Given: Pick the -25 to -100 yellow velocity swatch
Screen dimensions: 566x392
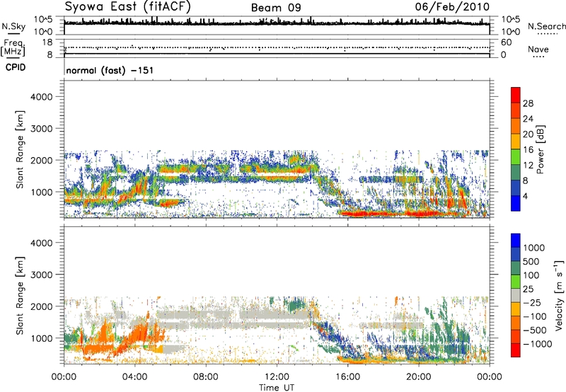Looking at the screenshot, I should point(516,309).
